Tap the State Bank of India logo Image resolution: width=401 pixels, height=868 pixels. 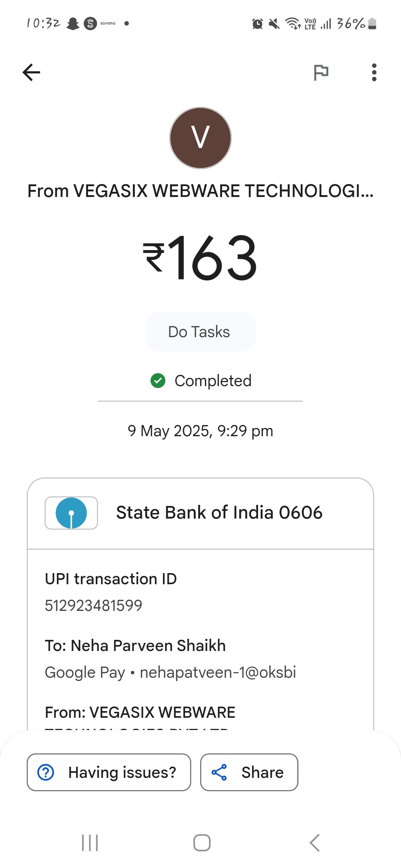coord(71,513)
